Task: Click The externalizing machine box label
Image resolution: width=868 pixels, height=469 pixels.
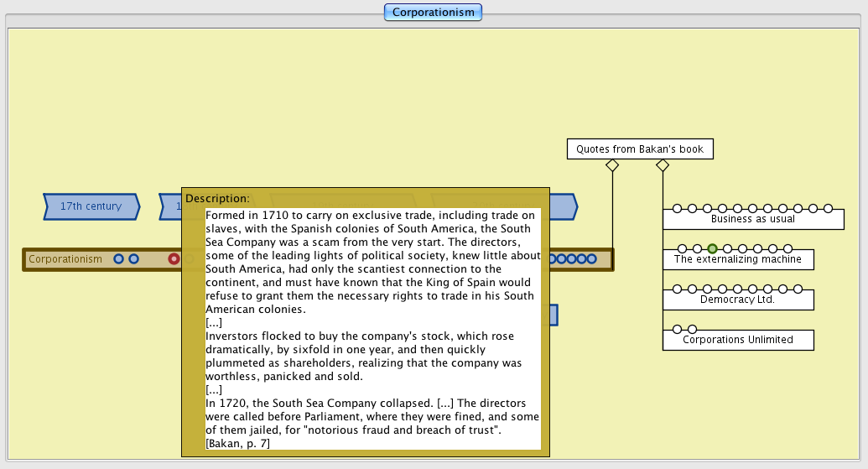Action: (x=737, y=260)
